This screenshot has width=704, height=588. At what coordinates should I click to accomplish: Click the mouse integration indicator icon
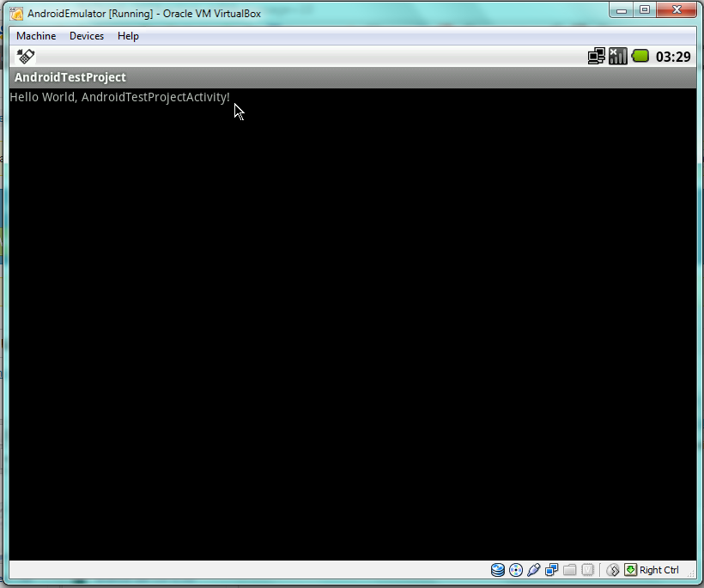click(x=613, y=570)
